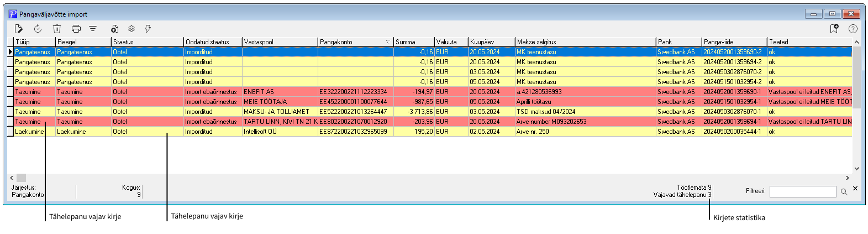Sort by the Reegel column header

(x=83, y=41)
